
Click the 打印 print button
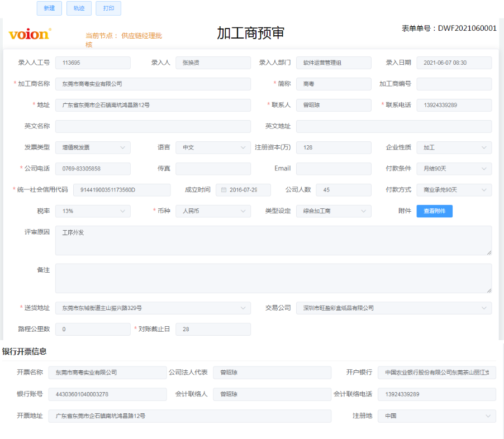[x=108, y=8]
